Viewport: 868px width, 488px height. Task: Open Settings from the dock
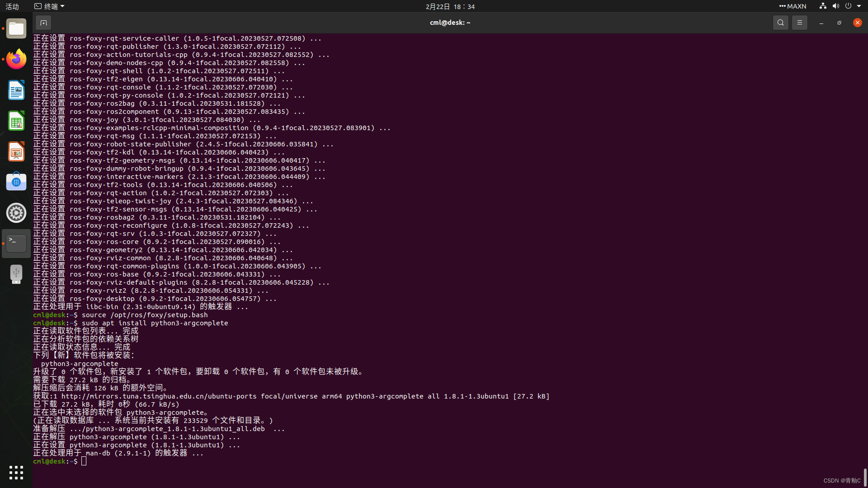click(16, 212)
